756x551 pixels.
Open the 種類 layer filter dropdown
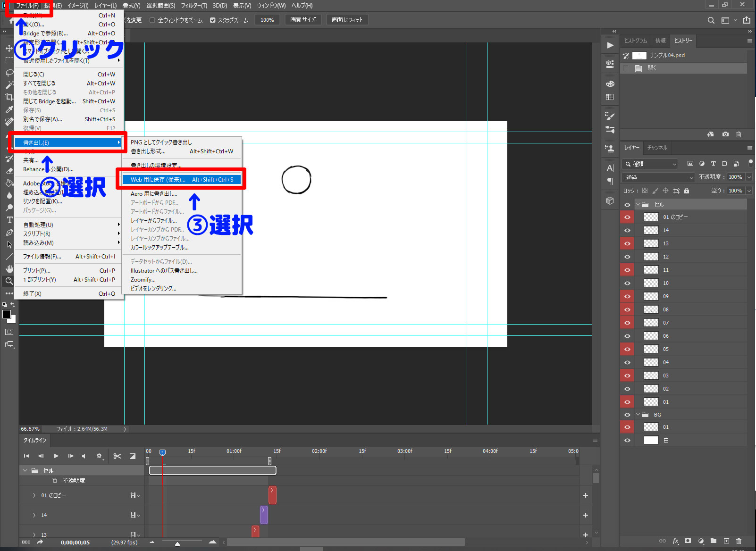coord(650,164)
